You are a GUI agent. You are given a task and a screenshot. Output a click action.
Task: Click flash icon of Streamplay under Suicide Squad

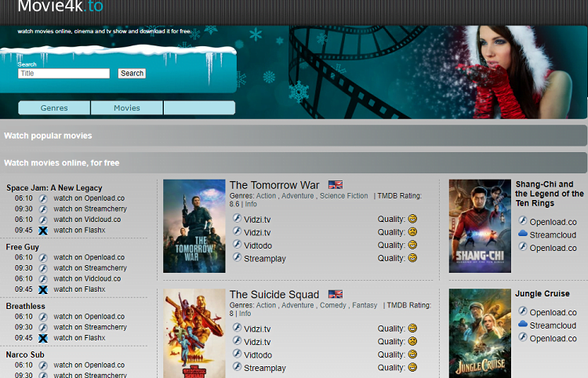237,367
